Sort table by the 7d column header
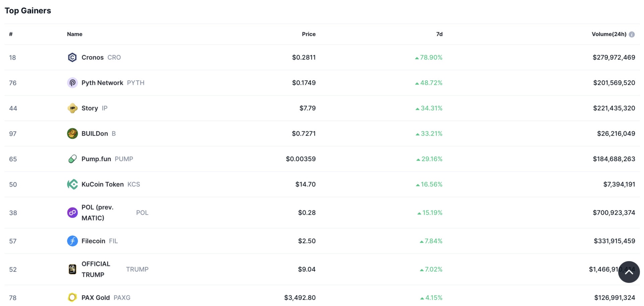The width and height of the screenshot is (644, 306). tap(439, 34)
